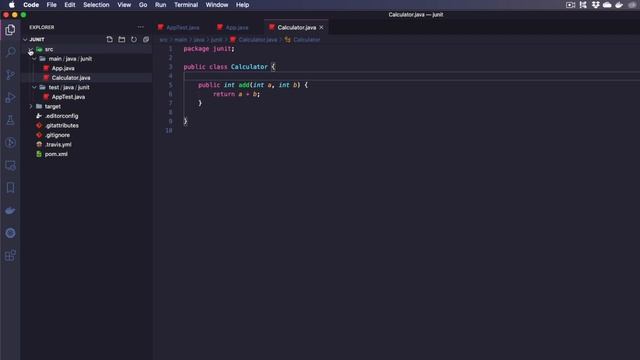Select Calculator.java in the file tree
The width and height of the screenshot is (640, 360).
(71, 78)
